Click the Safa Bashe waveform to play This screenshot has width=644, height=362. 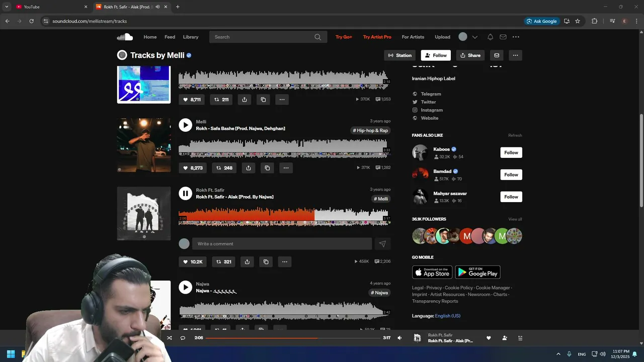pos(285,148)
